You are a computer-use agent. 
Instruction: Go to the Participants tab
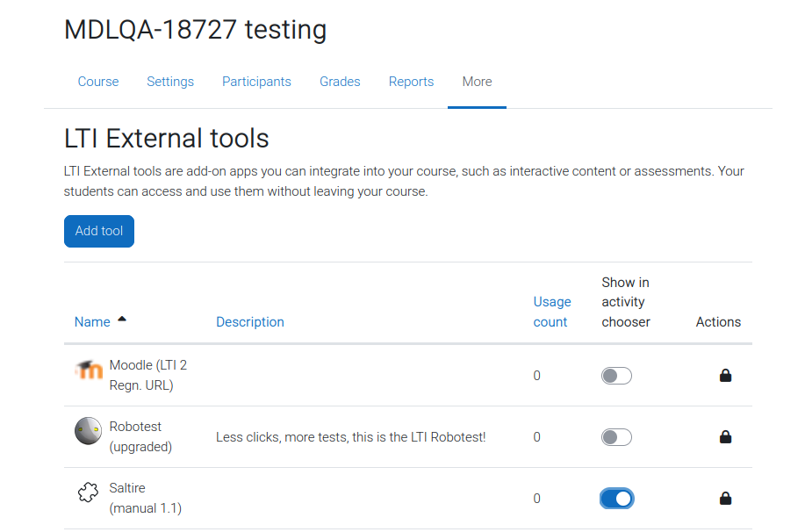click(x=256, y=82)
